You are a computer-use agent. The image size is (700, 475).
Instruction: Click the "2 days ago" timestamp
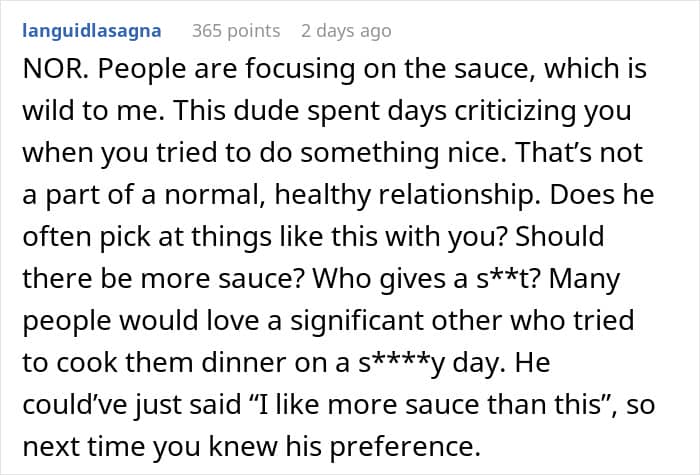[x=346, y=31]
